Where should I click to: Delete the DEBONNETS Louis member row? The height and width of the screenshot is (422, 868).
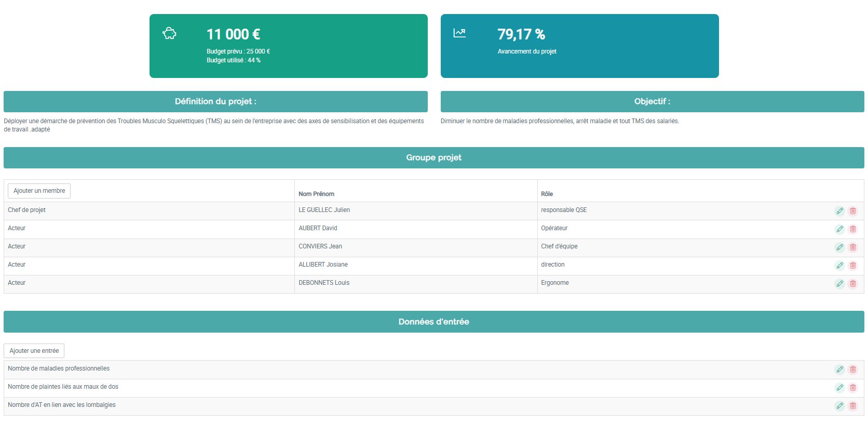pyautogui.click(x=852, y=284)
